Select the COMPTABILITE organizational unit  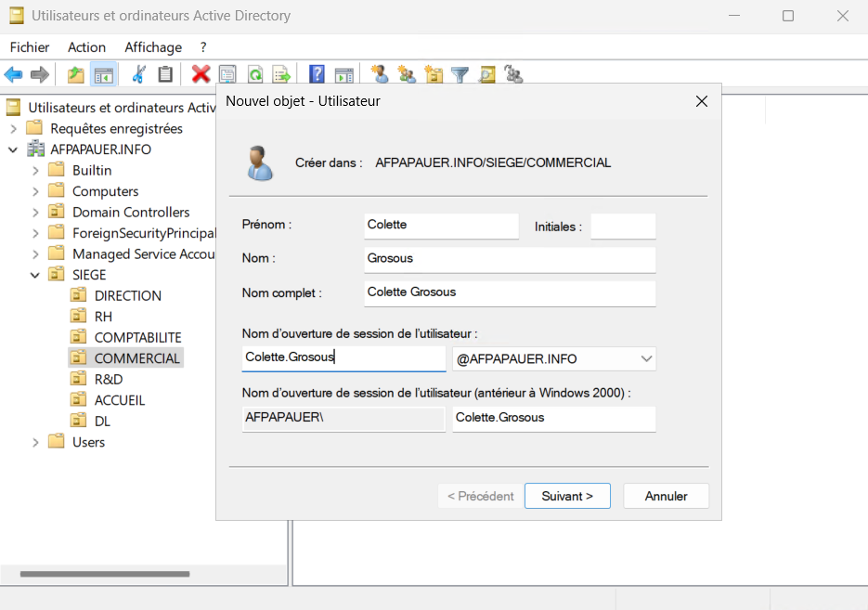tap(137, 337)
